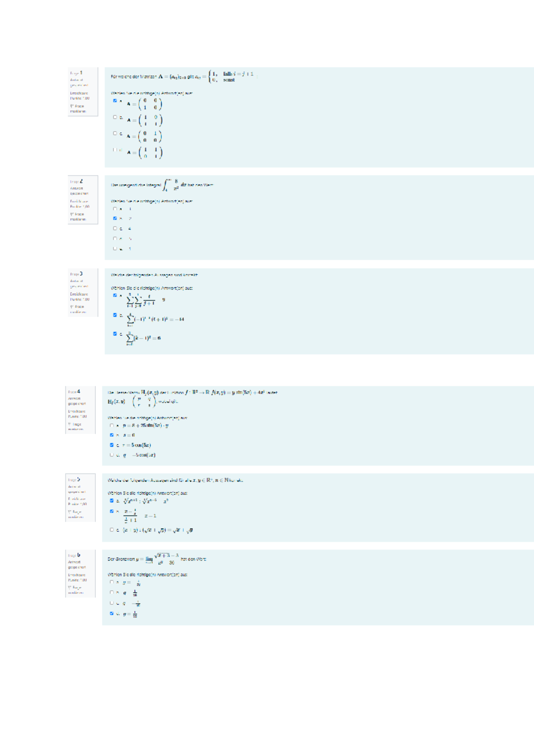Open 'Frage markieren' link for question 2
Image resolution: width=534 pixels, height=756 pixels.
click(x=78, y=217)
